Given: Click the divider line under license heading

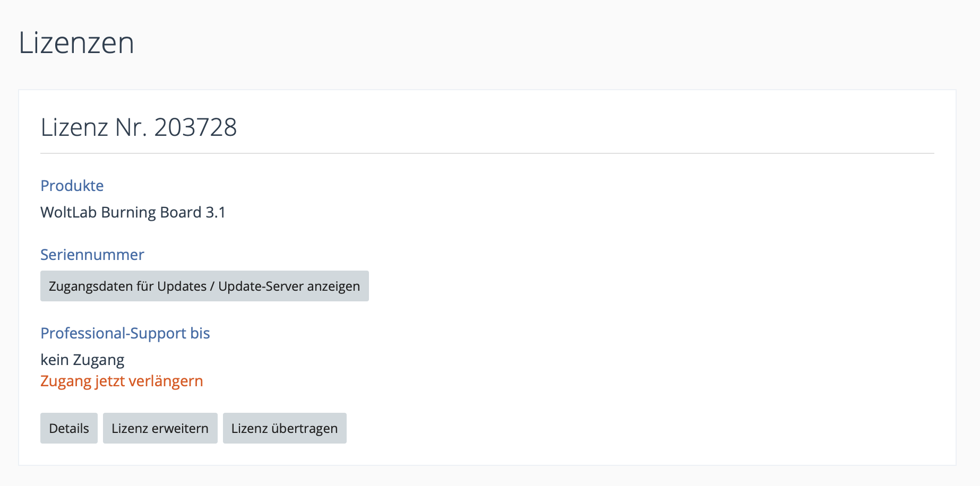Looking at the screenshot, I should (x=487, y=153).
